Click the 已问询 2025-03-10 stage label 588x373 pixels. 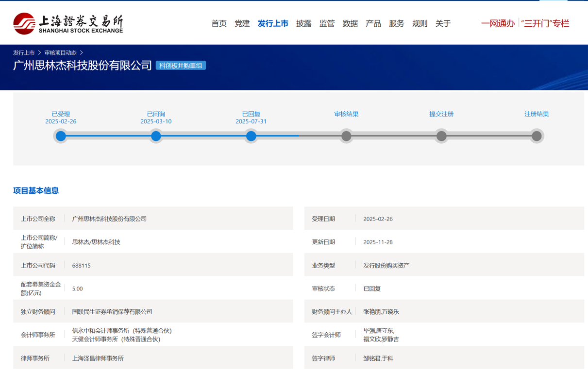[x=156, y=118]
